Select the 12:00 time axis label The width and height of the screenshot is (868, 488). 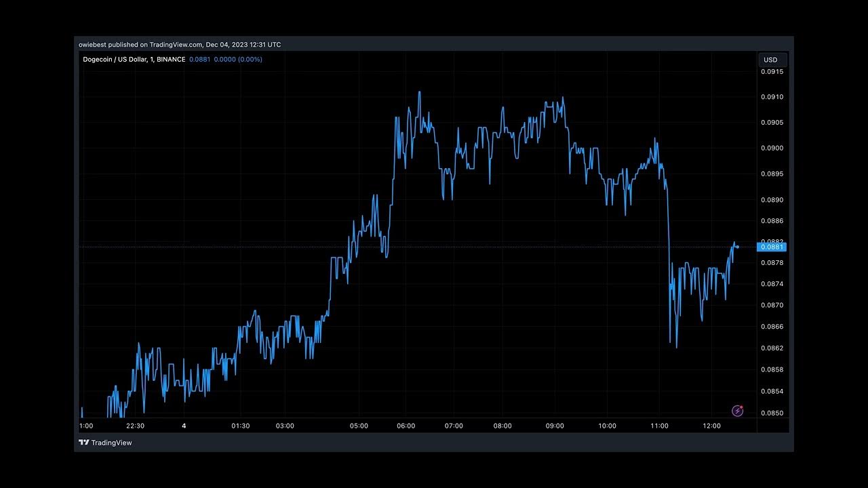tap(711, 426)
